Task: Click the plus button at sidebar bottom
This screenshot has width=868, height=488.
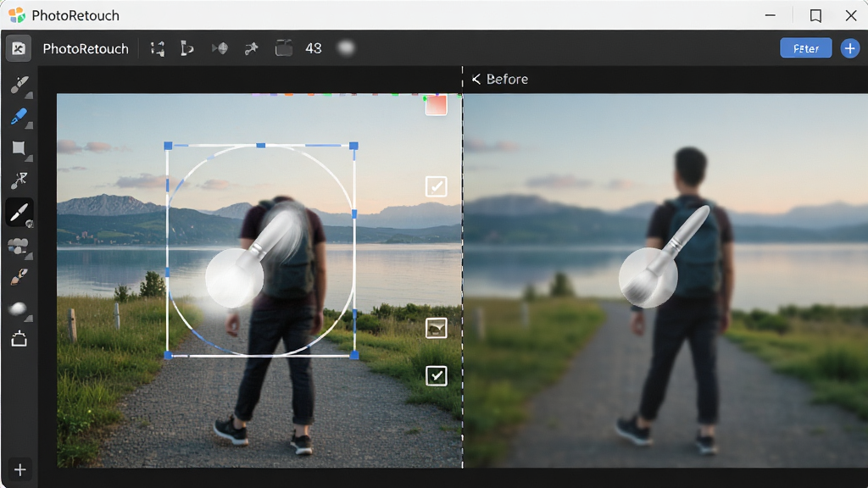Action: [x=20, y=469]
